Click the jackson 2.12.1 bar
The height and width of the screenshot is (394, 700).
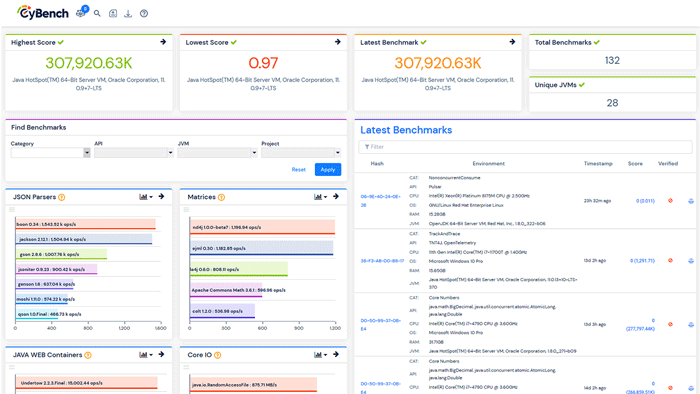84,239
